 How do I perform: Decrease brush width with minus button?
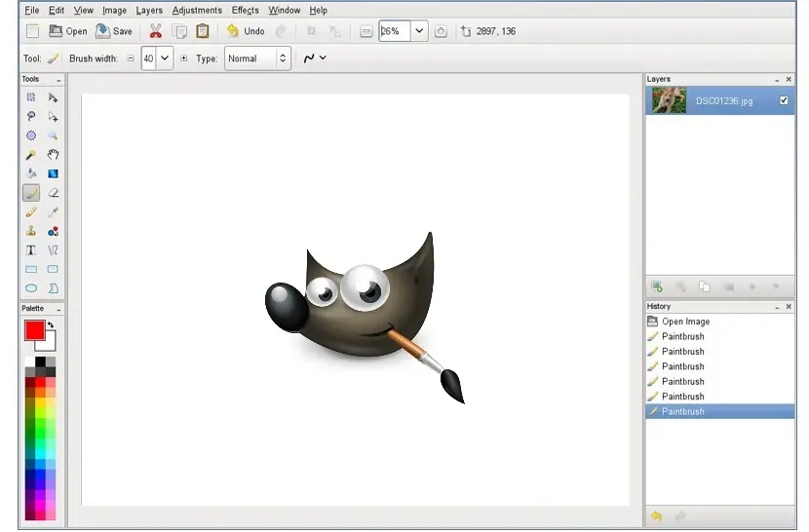click(x=131, y=58)
